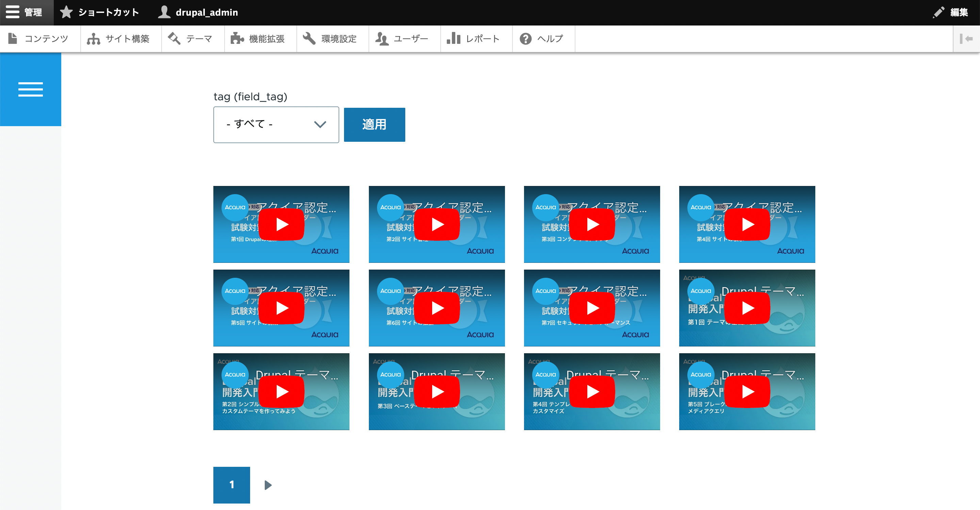The image size is (980, 510).
Task: Go to pager page 1
Action: (x=232, y=485)
